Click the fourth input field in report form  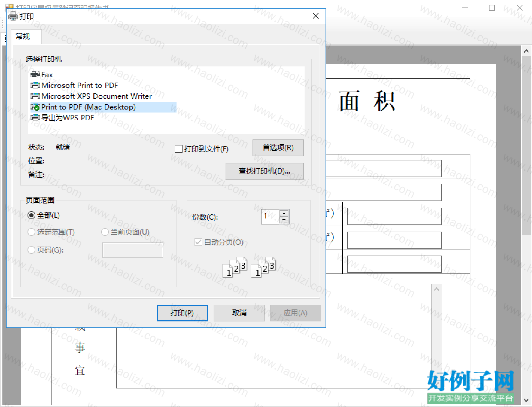[x=394, y=240]
